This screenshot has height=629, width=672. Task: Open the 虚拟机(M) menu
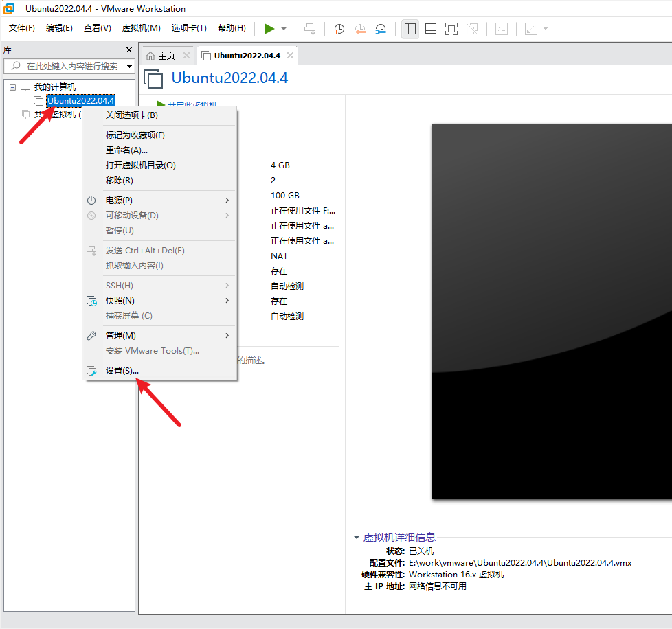click(x=141, y=28)
